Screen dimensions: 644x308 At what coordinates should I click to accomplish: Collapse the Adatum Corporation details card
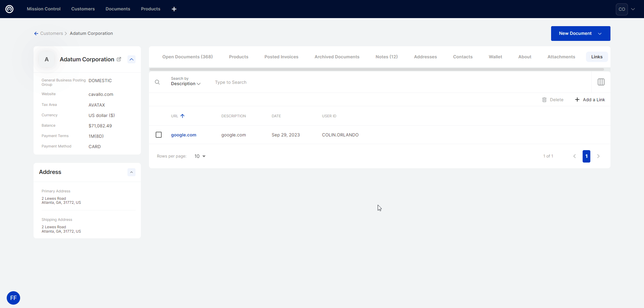(131, 59)
